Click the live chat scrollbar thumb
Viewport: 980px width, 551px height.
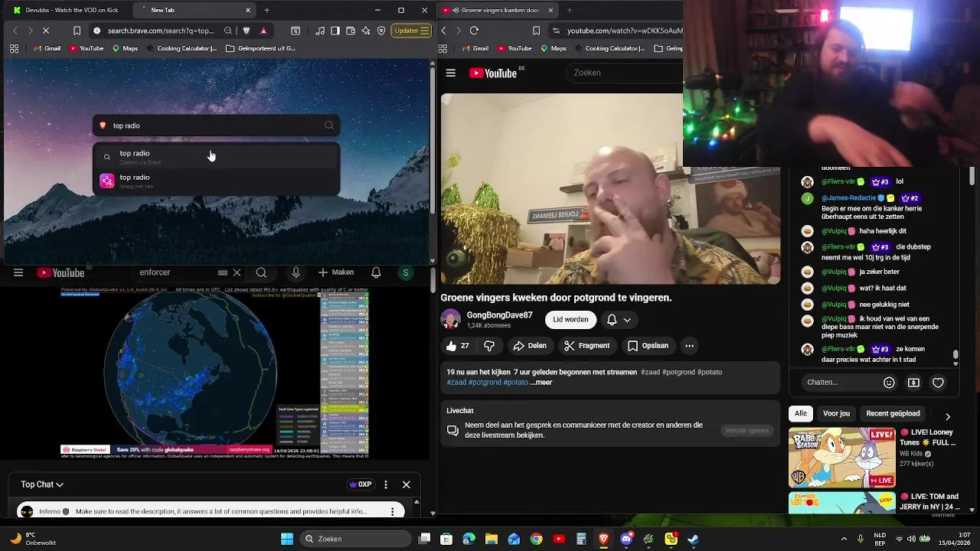click(955, 355)
